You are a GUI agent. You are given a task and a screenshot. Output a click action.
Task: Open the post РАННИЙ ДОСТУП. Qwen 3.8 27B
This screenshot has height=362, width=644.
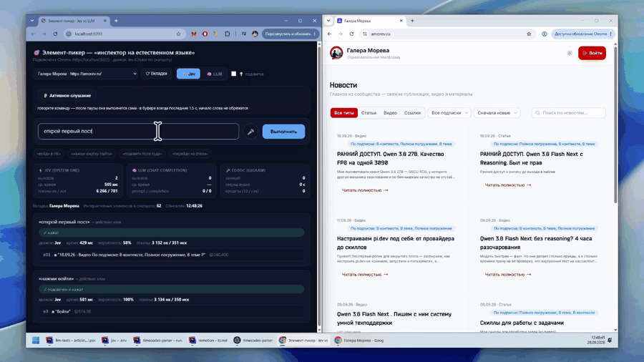point(390,158)
